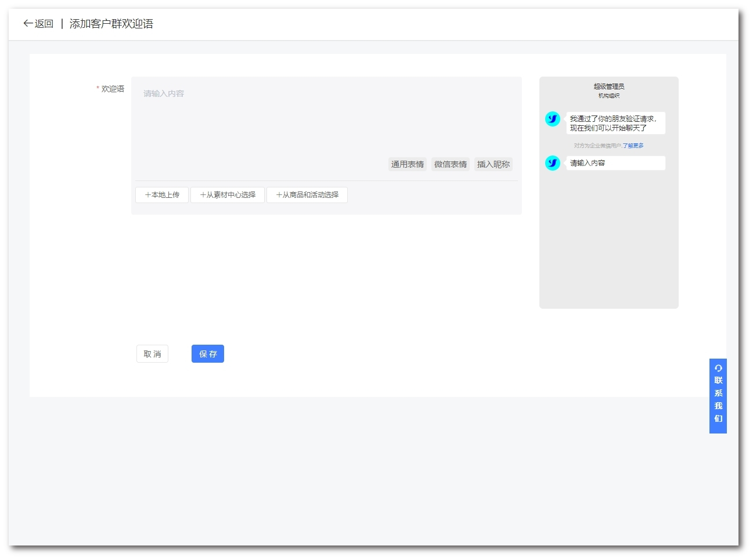
Task: Click the 联系我们 text on the floating widget
Action: [718, 399]
